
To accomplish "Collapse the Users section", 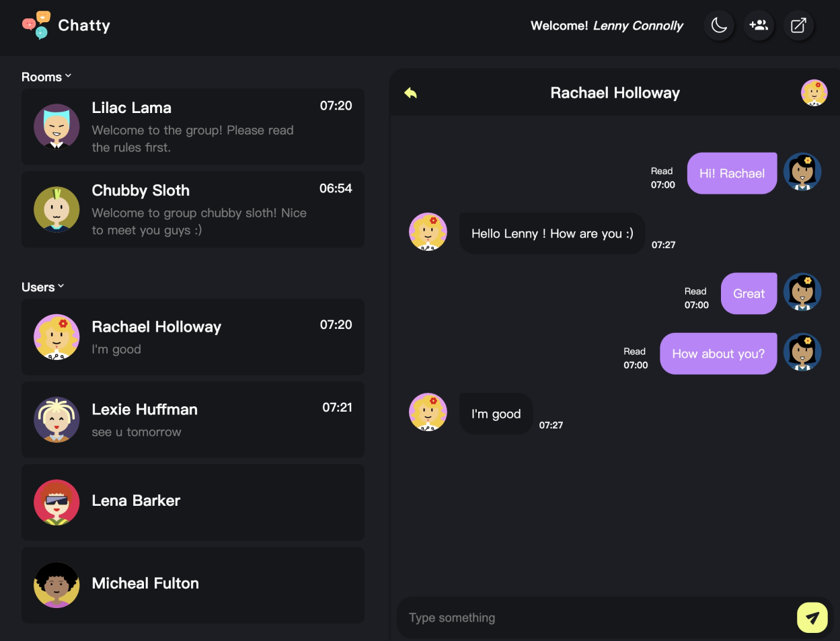I will tap(42, 287).
